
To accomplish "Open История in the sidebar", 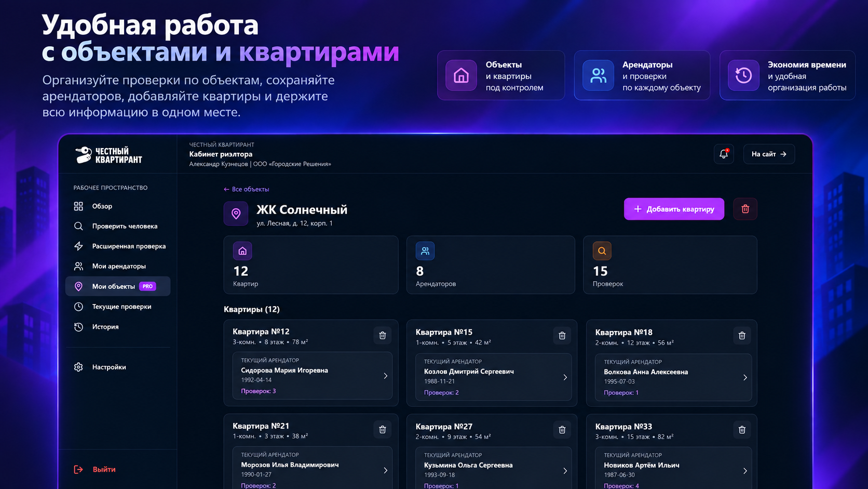I will click(x=118, y=327).
